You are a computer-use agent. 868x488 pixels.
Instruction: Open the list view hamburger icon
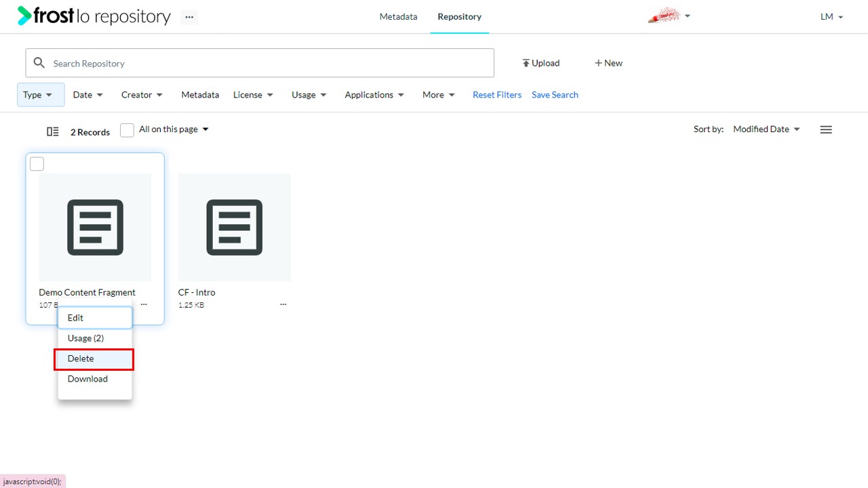(x=826, y=129)
